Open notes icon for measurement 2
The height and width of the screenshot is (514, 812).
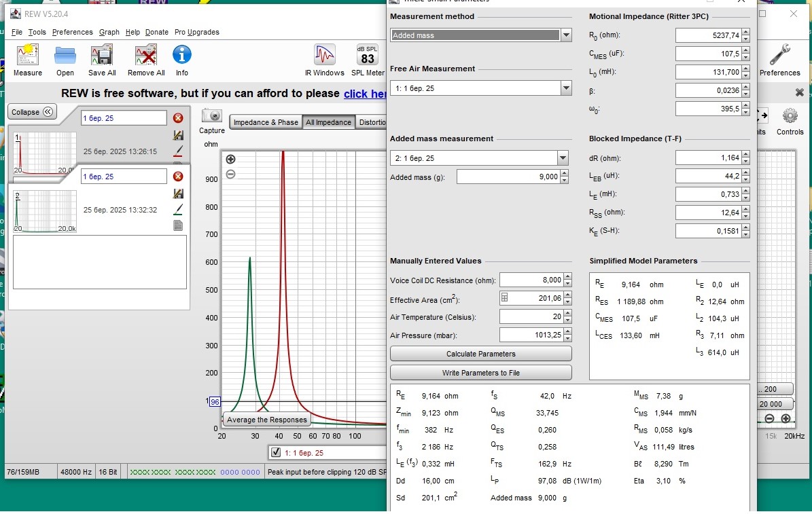(178, 225)
